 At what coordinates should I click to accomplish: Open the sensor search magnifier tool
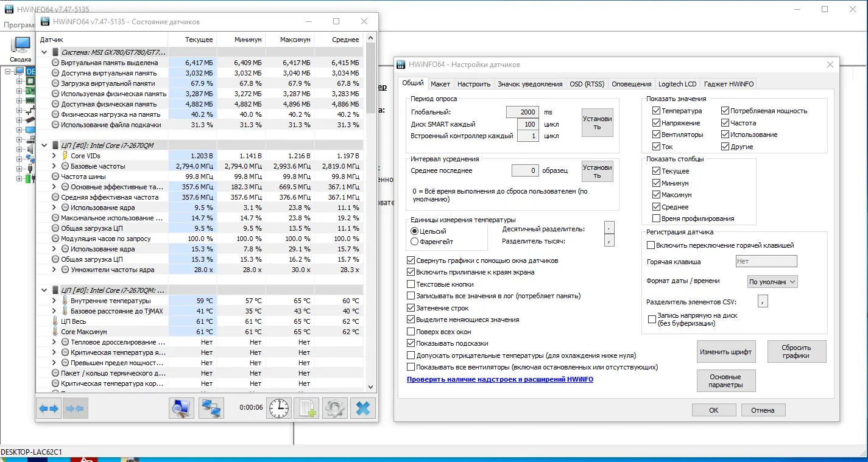[x=181, y=408]
